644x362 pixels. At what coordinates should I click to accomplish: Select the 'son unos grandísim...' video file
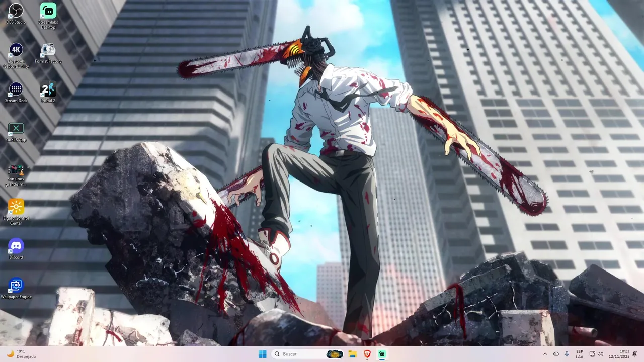coord(16,175)
